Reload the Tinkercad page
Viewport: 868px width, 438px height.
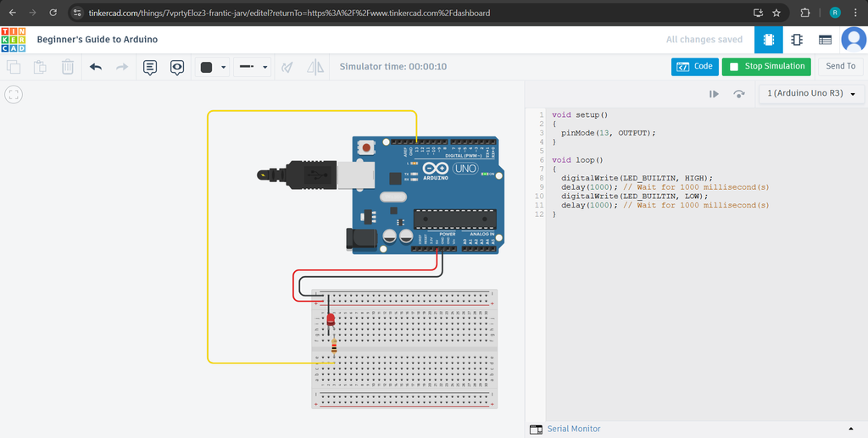click(x=53, y=12)
